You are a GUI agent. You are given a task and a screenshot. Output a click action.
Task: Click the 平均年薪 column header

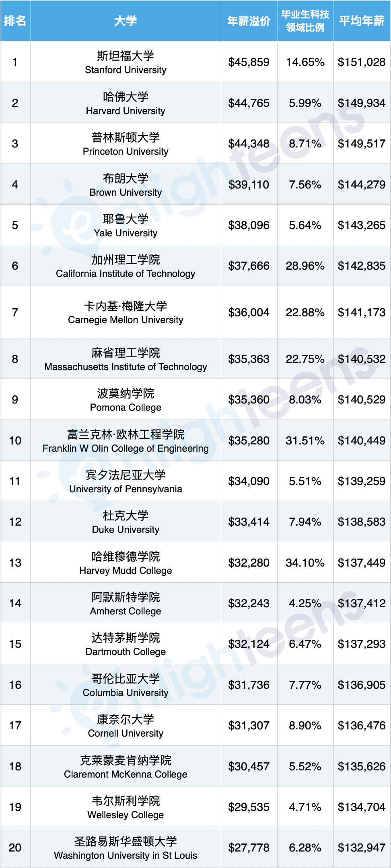(362, 21)
